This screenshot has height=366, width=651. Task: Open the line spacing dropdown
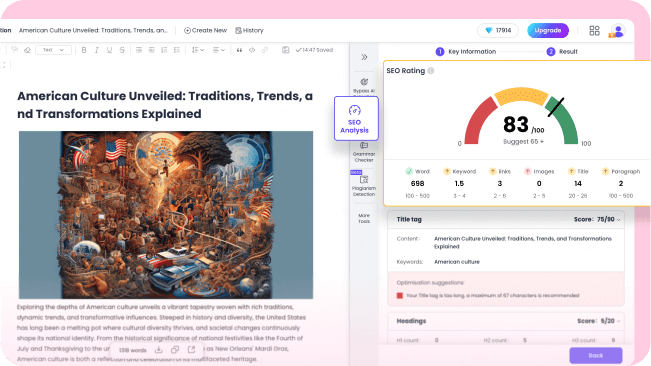[198, 50]
